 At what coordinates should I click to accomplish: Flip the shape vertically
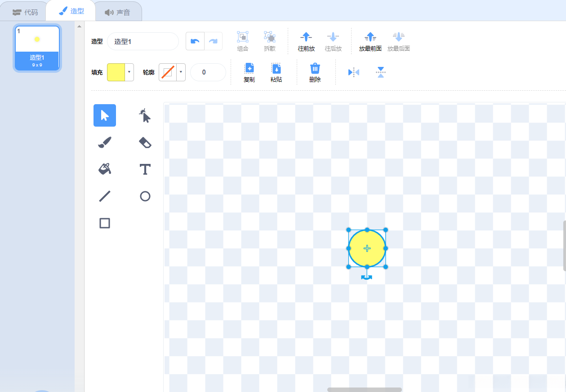[381, 72]
